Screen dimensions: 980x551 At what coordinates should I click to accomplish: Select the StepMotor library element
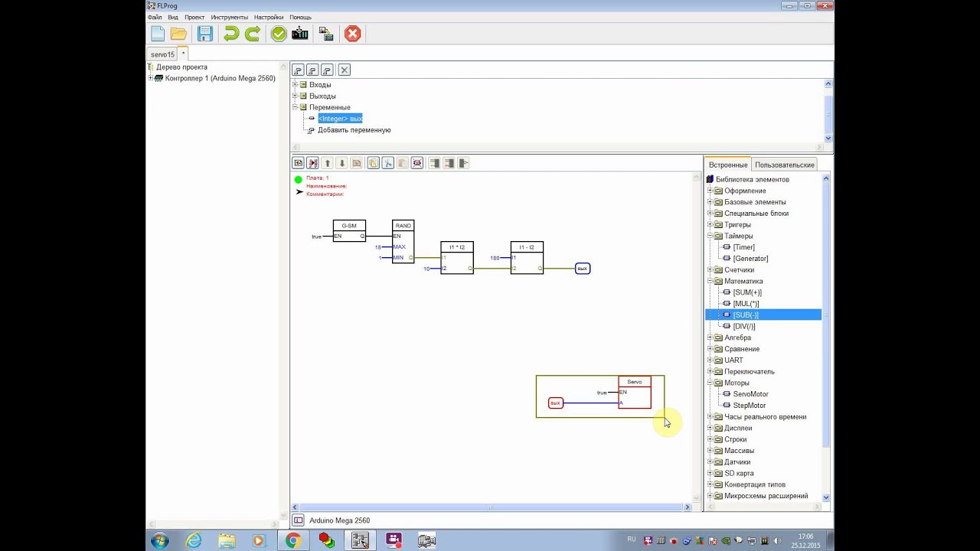point(749,406)
